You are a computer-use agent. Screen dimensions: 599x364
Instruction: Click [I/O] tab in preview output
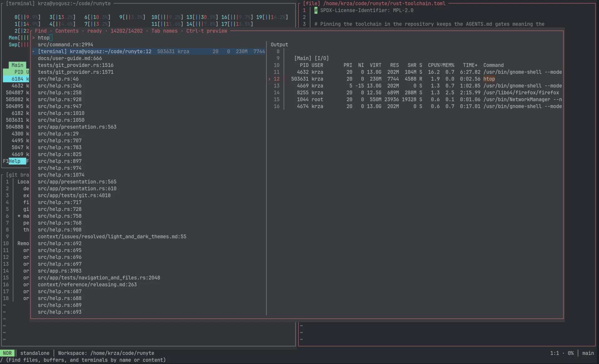pos(322,58)
